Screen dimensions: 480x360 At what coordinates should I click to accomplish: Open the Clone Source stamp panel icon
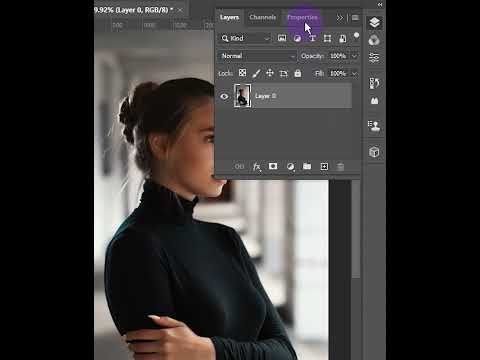374,126
